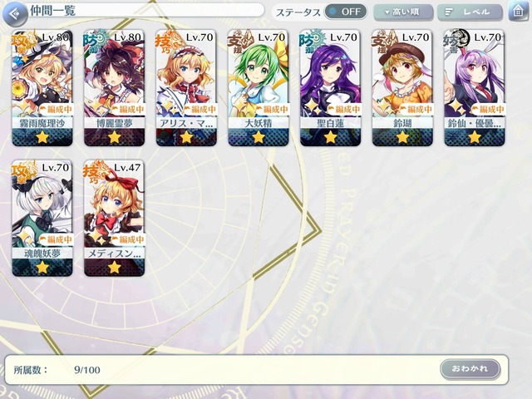Select the 魂魄妖夢 character card

point(42,218)
